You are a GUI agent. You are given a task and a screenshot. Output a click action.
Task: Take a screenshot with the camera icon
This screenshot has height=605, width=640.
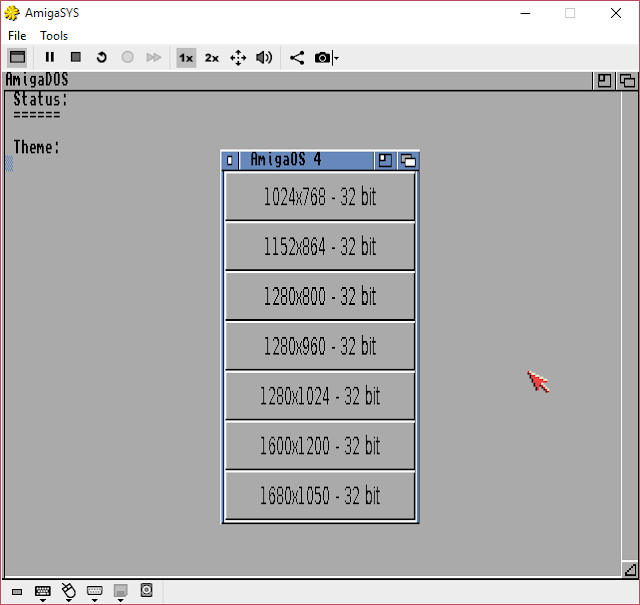pos(322,58)
